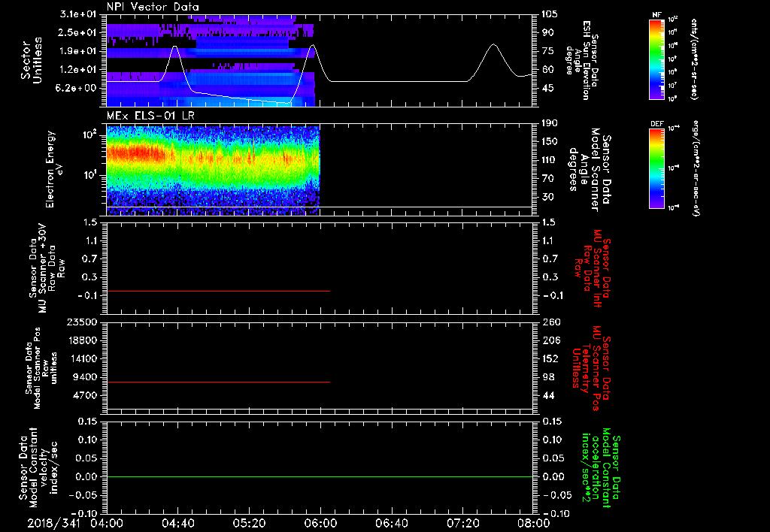Click the "18800" scanner position tick
Image resolution: width=770 pixels, height=532 pixels.
click(x=81, y=340)
